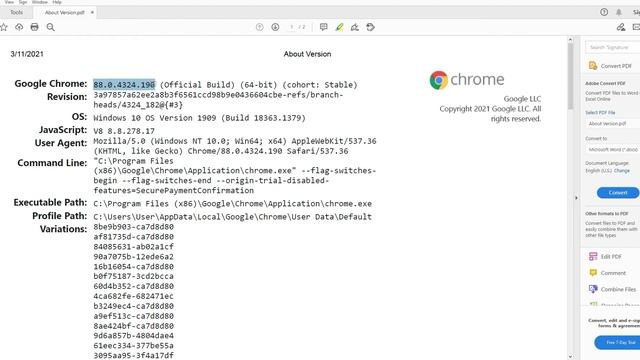The width and height of the screenshot is (640, 360).
Task: Open the sign document pen icon
Action: (x=355, y=27)
